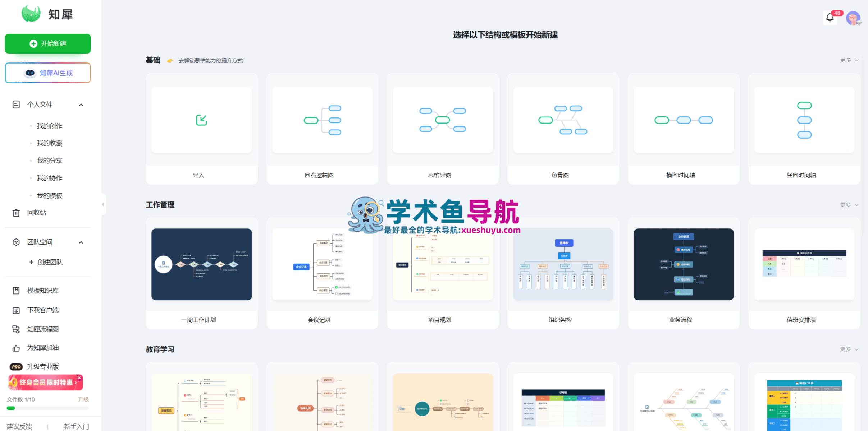Open the notification bell

[830, 17]
